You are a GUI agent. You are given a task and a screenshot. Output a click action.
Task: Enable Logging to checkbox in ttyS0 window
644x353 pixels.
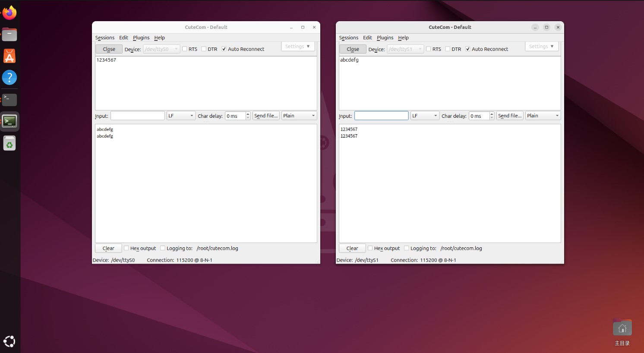[x=163, y=248]
